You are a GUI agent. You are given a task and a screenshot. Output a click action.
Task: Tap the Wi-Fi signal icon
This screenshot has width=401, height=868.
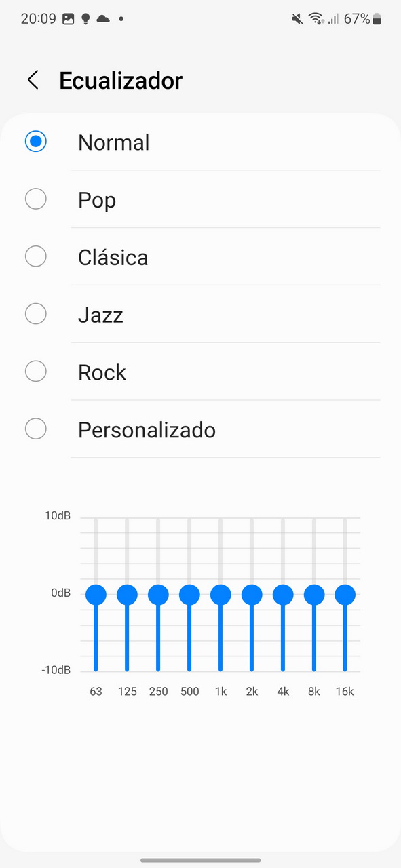click(316, 19)
